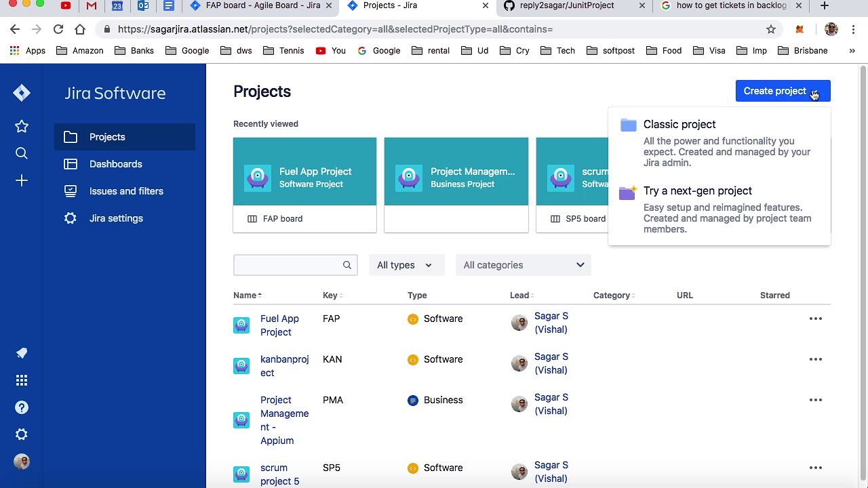Click YouTube pinned tab icon
This screenshot has width=868, height=488.
click(x=66, y=5)
